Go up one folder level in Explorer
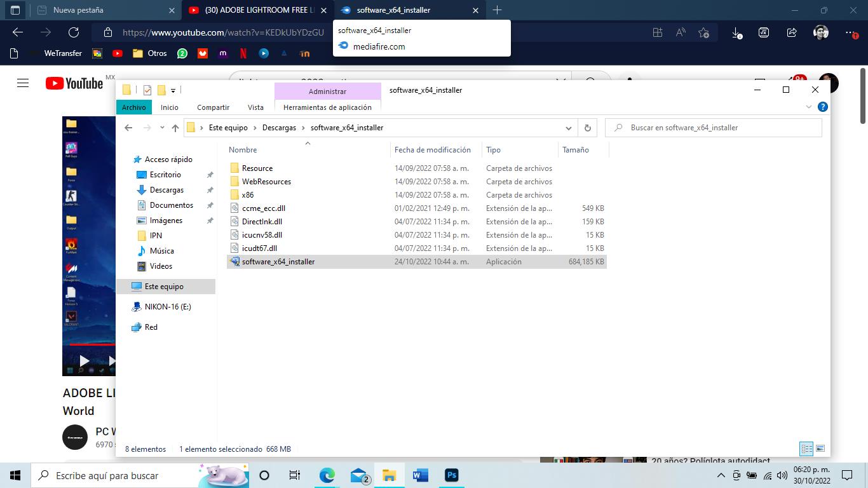The width and height of the screenshot is (868, 488). pos(175,128)
